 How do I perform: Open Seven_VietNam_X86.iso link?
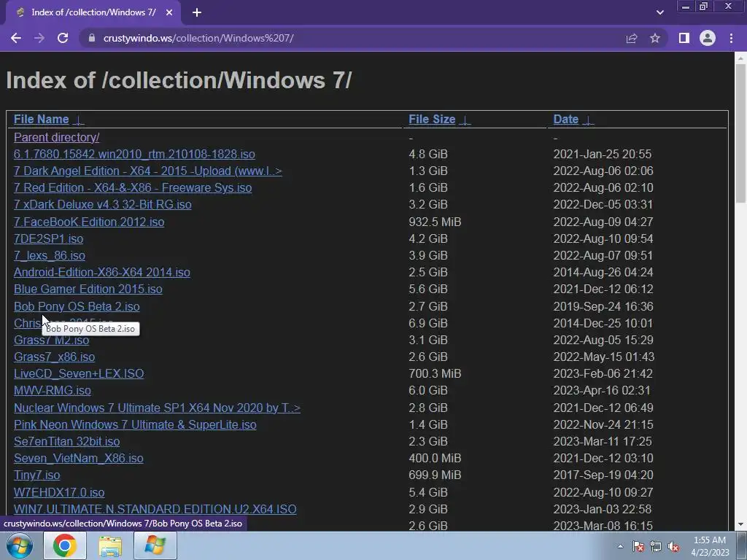(x=79, y=458)
